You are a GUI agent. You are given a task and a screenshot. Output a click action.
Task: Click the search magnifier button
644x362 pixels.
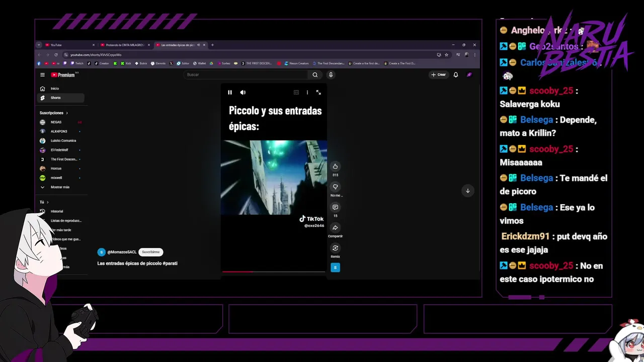[x=315, y=75]
